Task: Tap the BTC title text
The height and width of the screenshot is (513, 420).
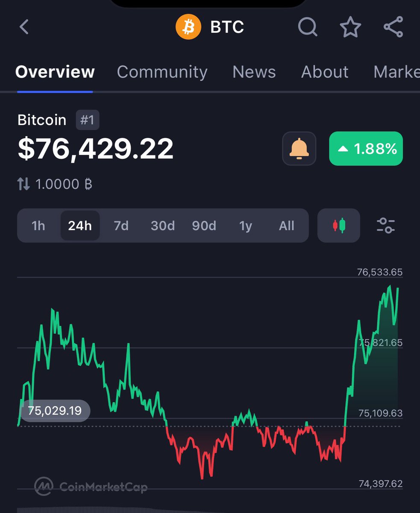Action: click(x=227, y=27)
